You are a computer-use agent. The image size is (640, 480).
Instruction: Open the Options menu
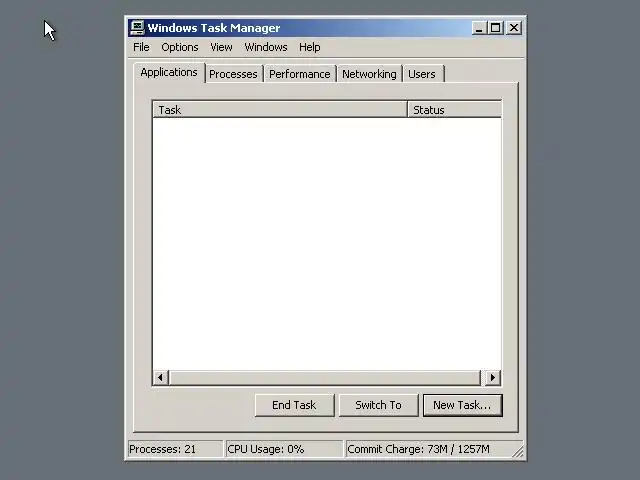click(x=180, y=47)
